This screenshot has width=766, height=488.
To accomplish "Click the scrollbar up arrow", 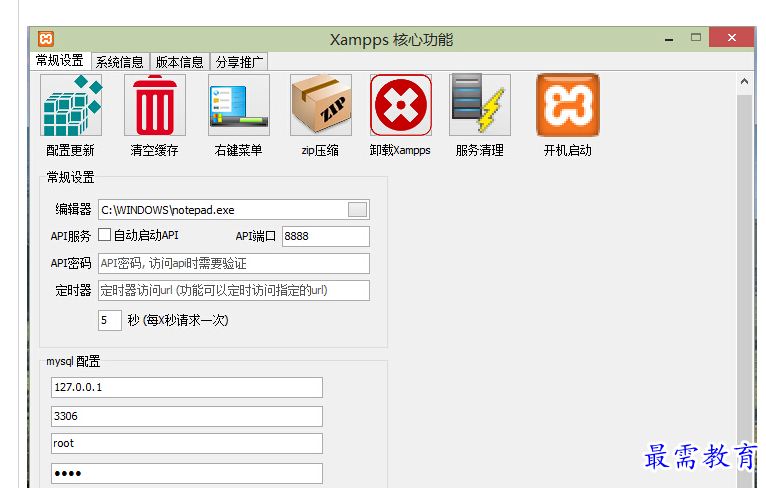I will coord(745,82).
